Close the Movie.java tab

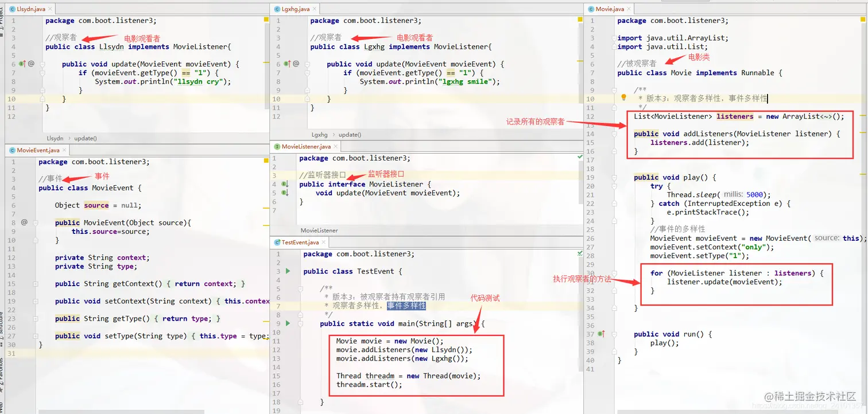(629, 9)
